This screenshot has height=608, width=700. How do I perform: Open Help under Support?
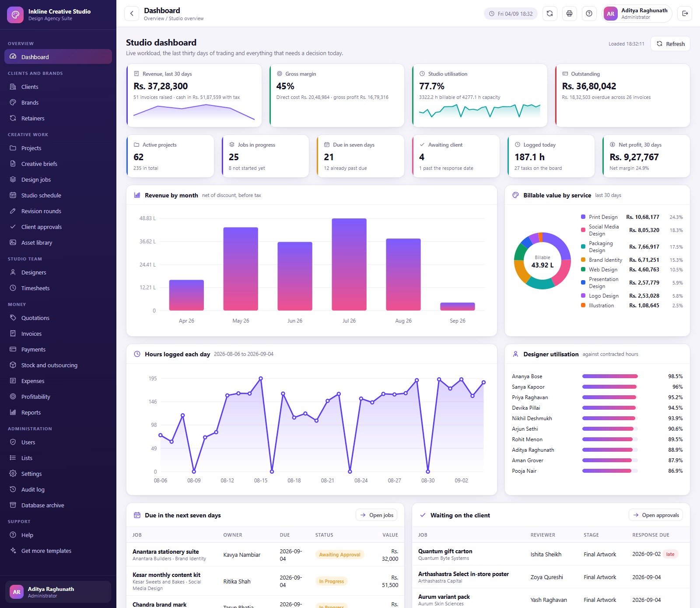[58, 535]
